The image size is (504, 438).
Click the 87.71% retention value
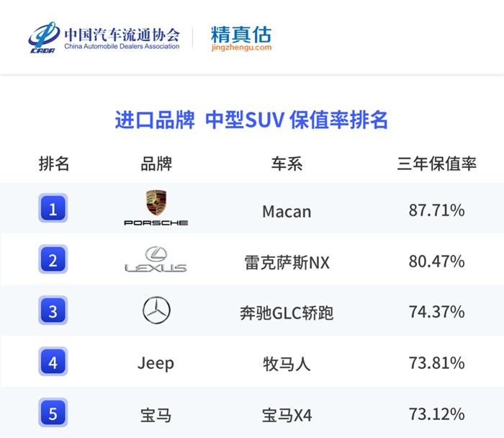[x=436, y=210]
